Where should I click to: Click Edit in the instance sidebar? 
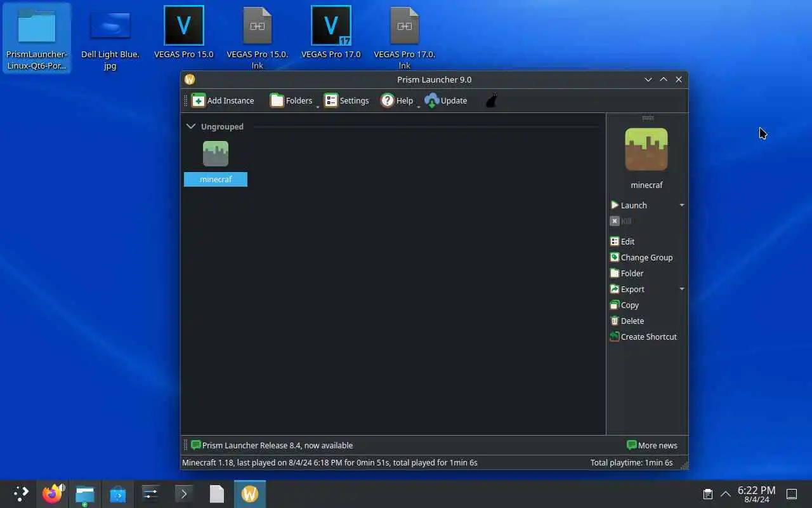click(x=622, y=241)
